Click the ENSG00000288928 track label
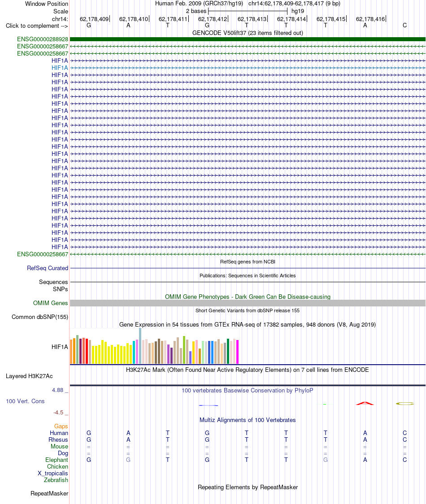 [43, 39]
